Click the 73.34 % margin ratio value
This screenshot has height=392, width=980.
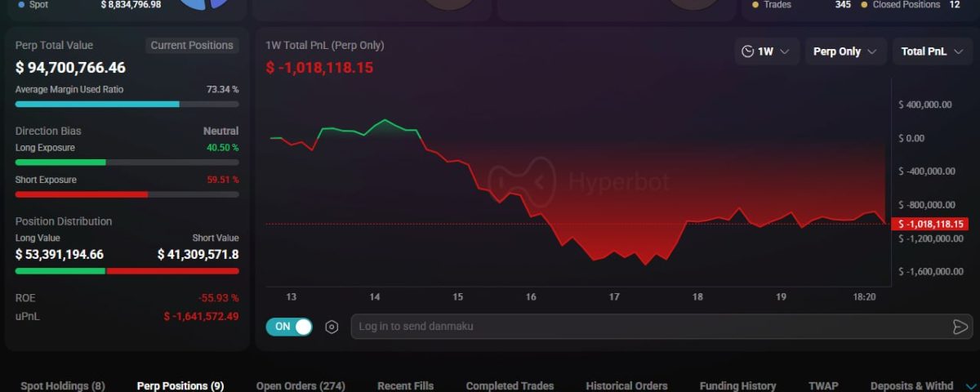(x=222, y=89)
